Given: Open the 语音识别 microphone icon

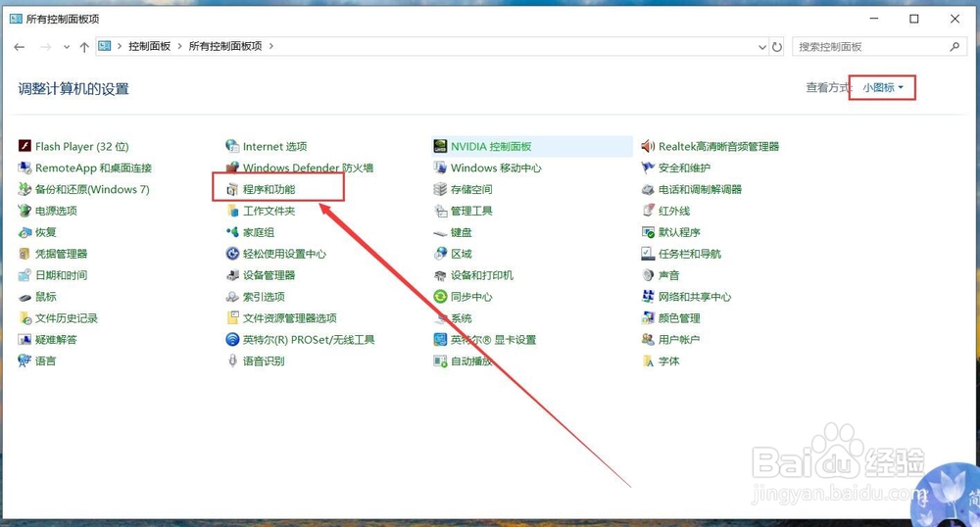Looking at the screenshot, I should coord(232,360).
